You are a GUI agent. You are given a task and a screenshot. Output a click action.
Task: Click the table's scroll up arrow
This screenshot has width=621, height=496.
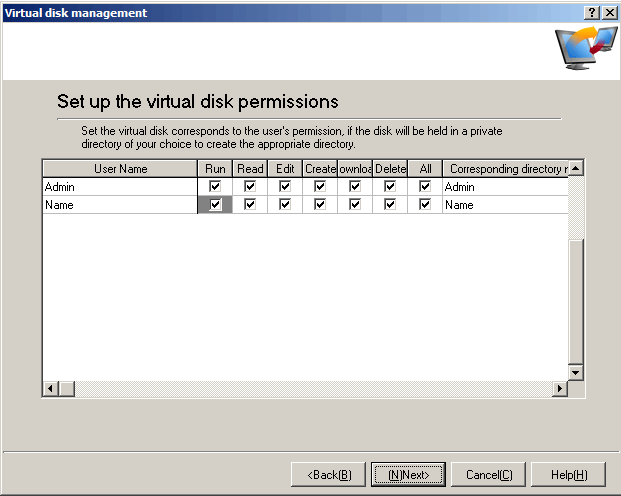575,168
